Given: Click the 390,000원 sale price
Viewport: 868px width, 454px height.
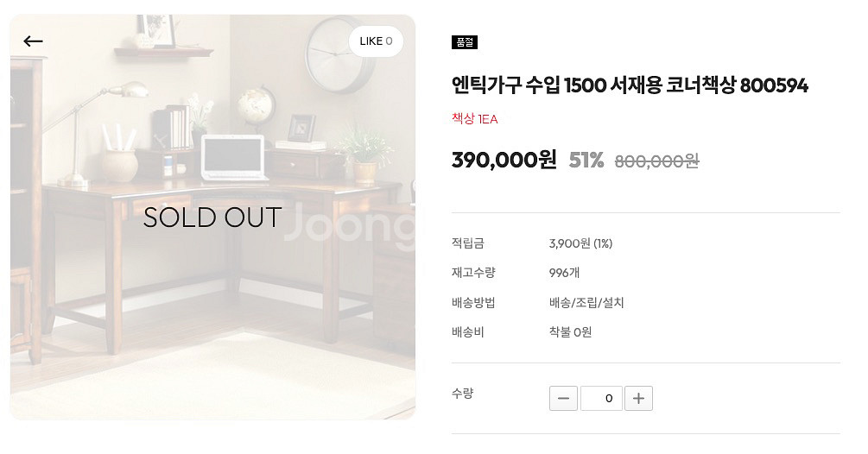Looking at the screenshot, I should click(504, 160).
